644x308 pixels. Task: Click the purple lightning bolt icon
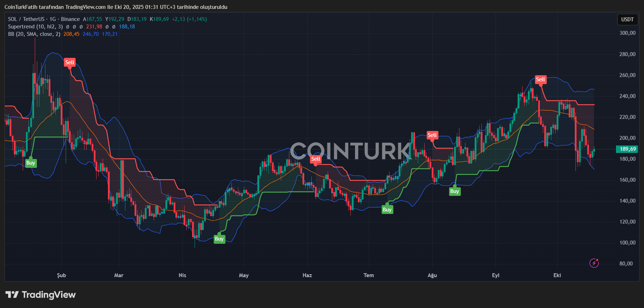(x=594, y=263)
